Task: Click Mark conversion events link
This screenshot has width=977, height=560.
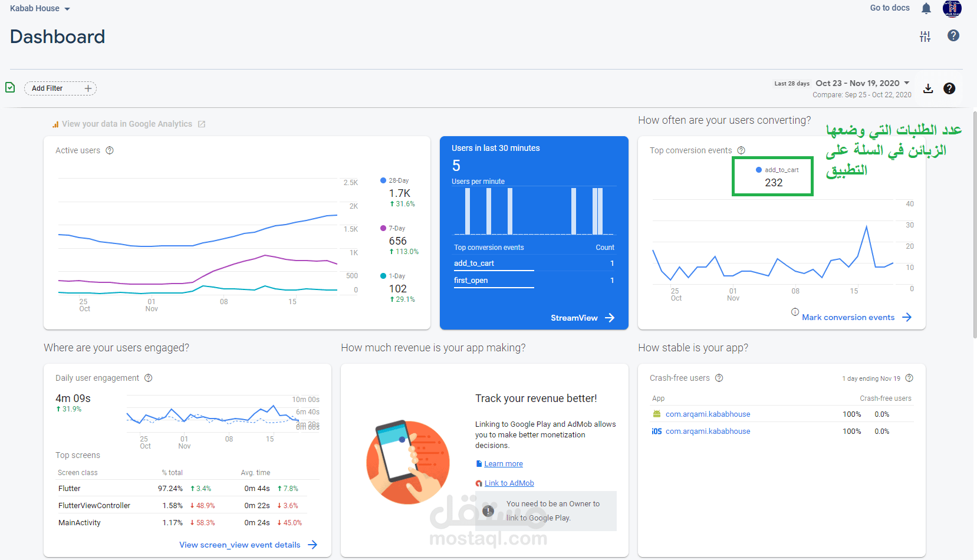Action: [848, 317]
